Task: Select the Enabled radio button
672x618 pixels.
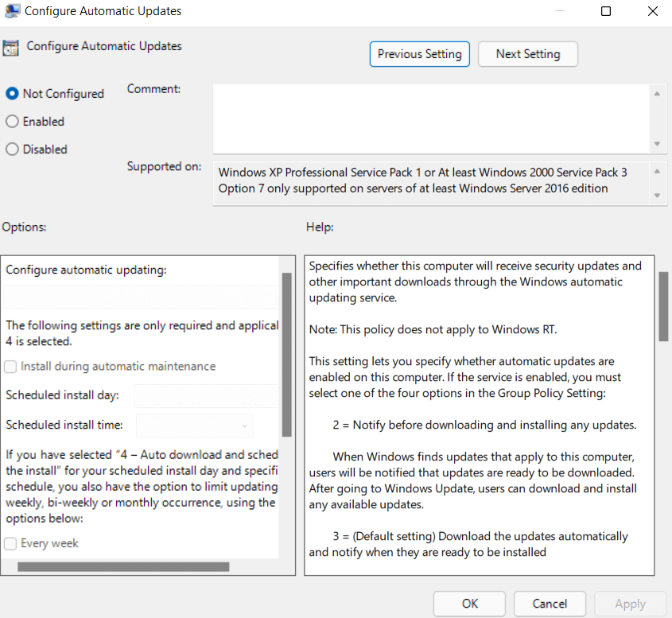Action: point(12,122)
